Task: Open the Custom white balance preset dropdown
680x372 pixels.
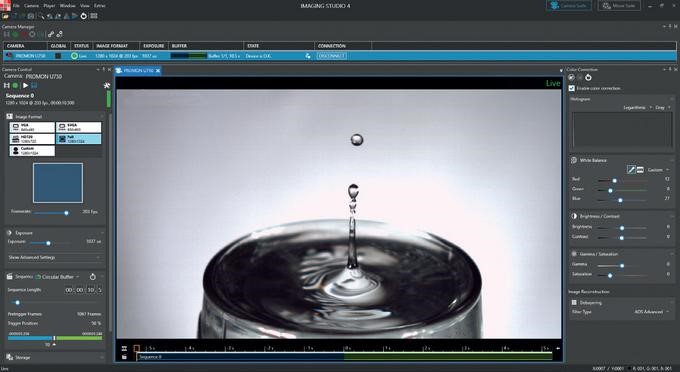Action: 658,170
